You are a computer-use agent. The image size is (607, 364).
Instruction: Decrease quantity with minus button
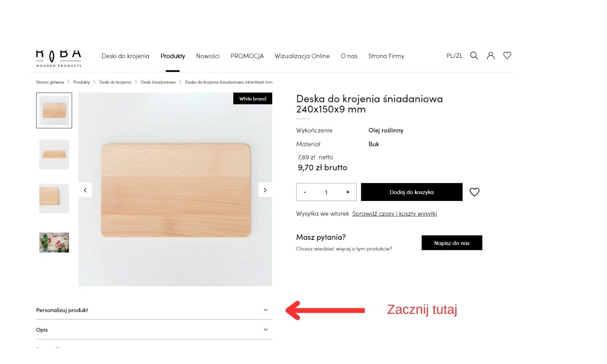[305, 192]
